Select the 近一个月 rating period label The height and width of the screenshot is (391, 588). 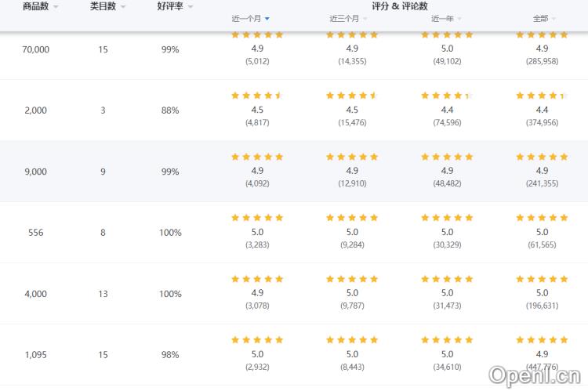(246, 18)
